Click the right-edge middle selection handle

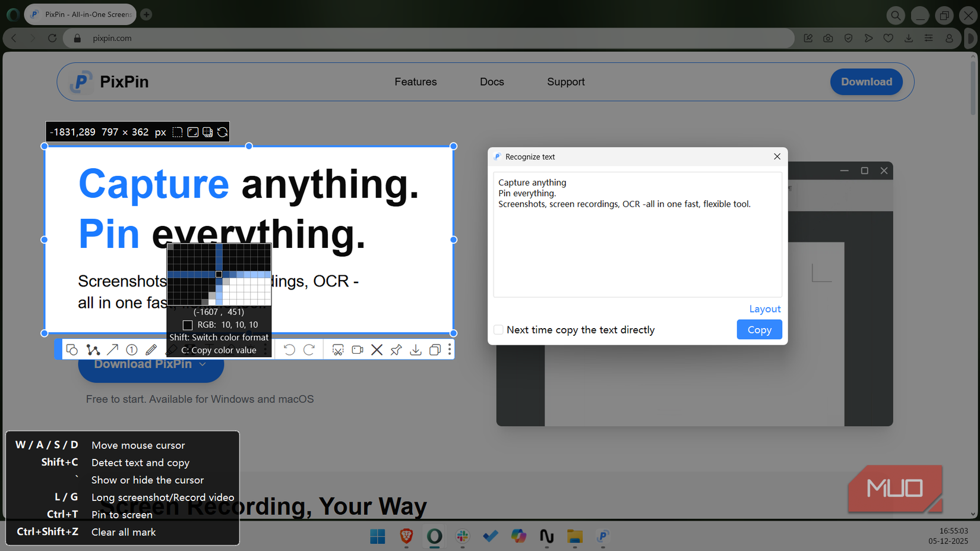coord(454,240)
